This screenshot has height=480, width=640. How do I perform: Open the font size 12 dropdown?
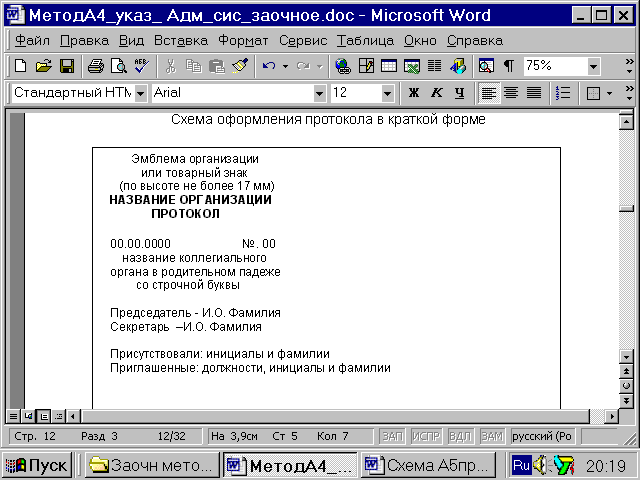387,93
